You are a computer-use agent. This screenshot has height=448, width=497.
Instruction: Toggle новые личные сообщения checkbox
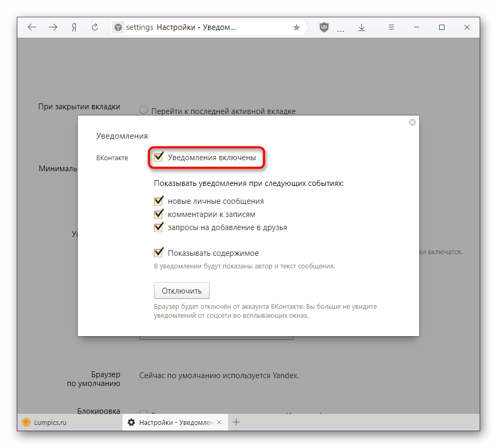click(x=159, y=201)
